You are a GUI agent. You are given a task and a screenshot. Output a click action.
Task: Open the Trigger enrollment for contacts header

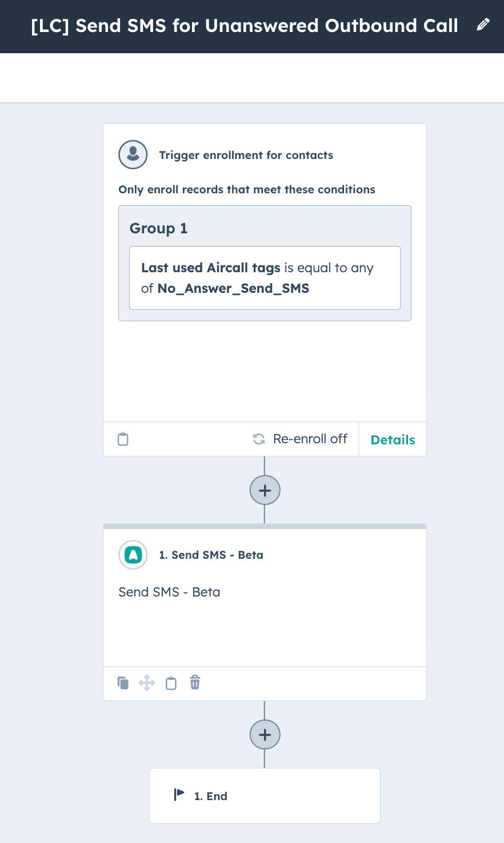tap(246, 156)
